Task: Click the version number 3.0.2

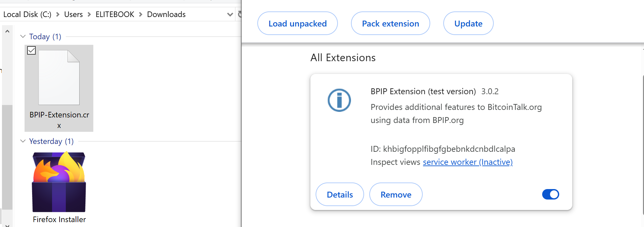Action: (490, 91)
